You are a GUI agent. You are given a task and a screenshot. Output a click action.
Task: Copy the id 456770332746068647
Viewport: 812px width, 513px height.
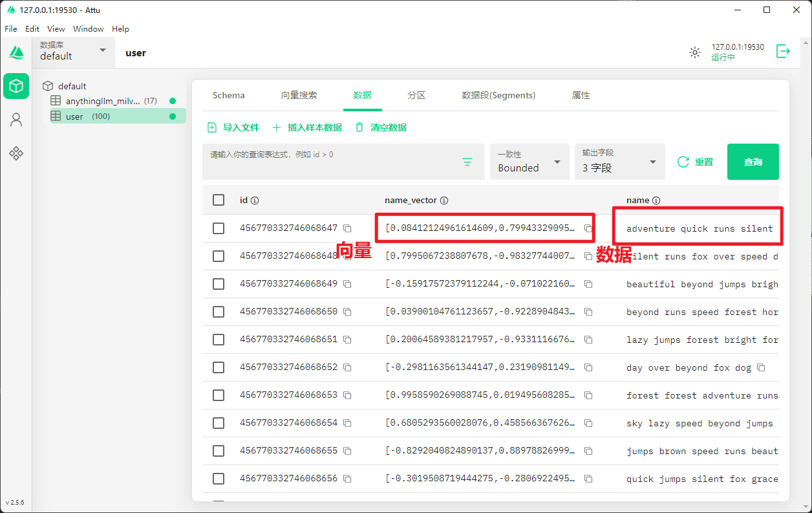pos(347,228)
